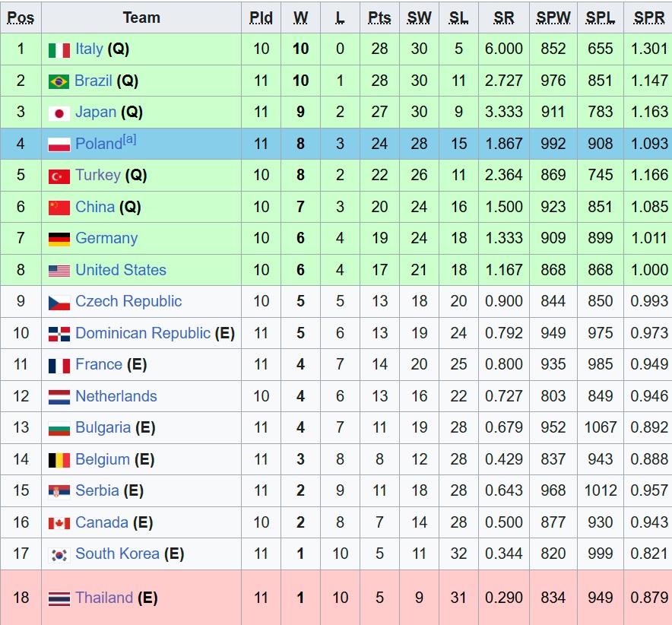The width and height of the screenshot is (672, 625).
Task: Click the Dominican Republic flag icon
Action: coord(59,334)
